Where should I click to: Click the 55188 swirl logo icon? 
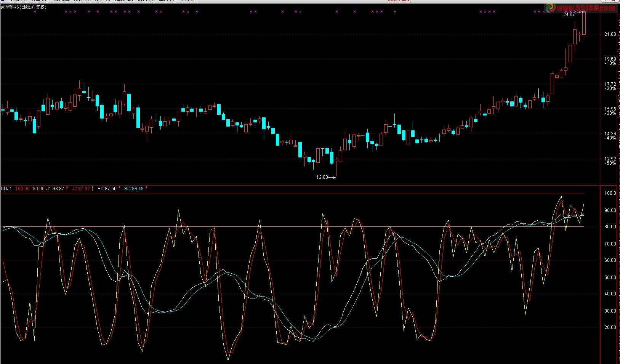click(x=551, y=7)
